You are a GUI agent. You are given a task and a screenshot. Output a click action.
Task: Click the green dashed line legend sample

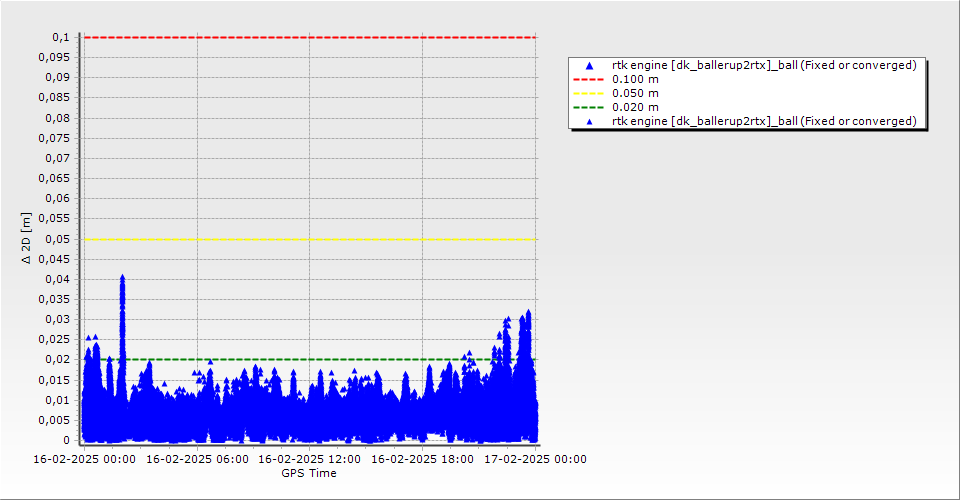tap(588, 108)
